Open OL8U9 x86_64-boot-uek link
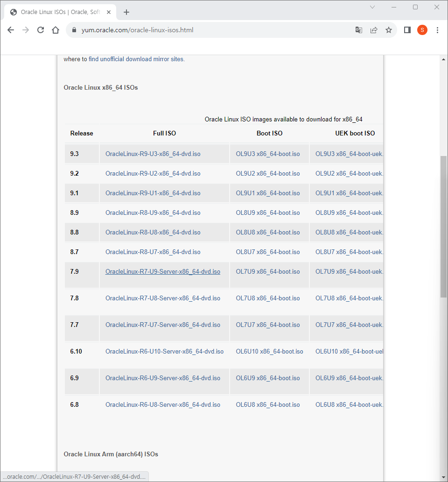Screen dimensions: 448x482 (349, 213)
